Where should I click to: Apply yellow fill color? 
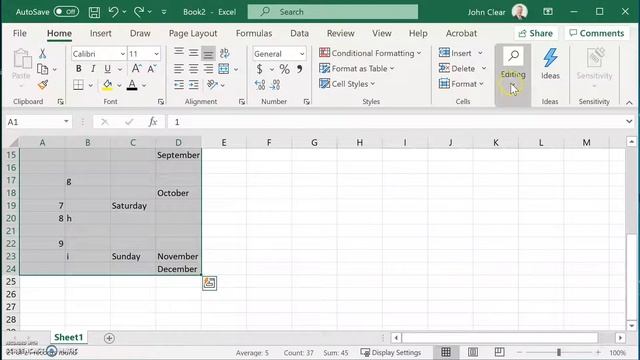coord(107,85)
